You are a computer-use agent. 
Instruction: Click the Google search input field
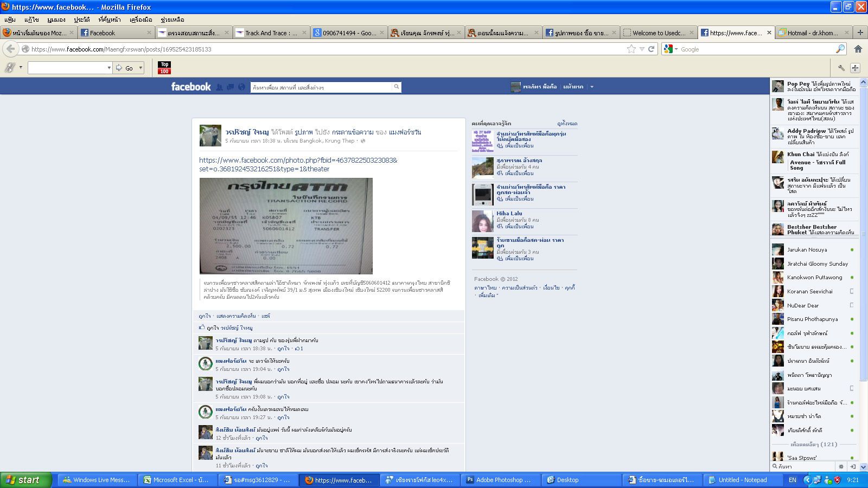point(757,49)
